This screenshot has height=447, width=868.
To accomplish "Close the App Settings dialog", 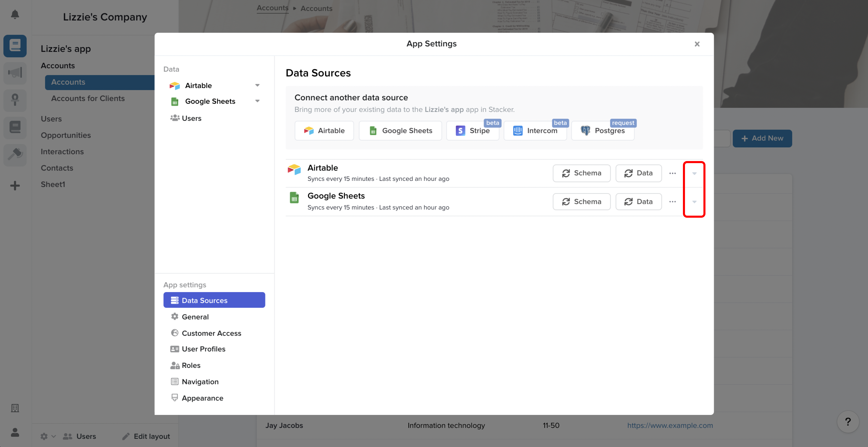I will pos(697,44).
